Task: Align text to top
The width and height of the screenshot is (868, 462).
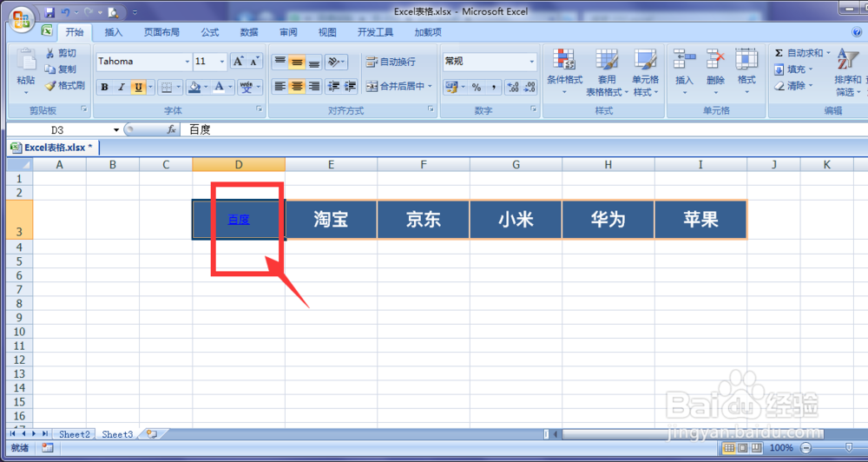Action: [280, 61]
